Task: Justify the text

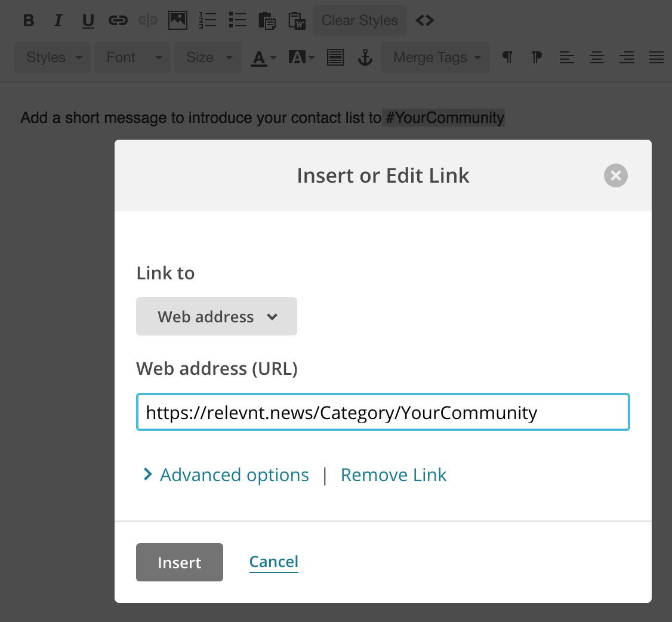Action: click(656, 57)
